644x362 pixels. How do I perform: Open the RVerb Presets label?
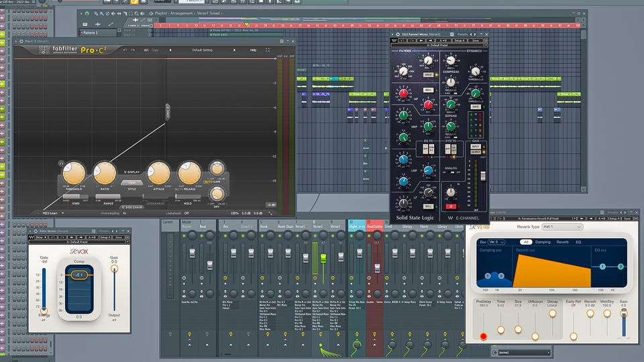(612, 213)
